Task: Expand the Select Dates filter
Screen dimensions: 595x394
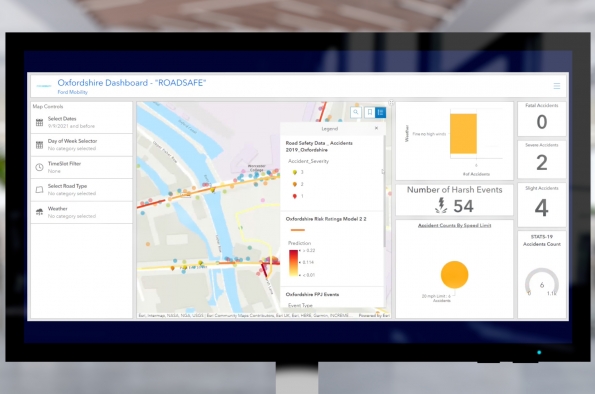Action: (x=82, y=122)
